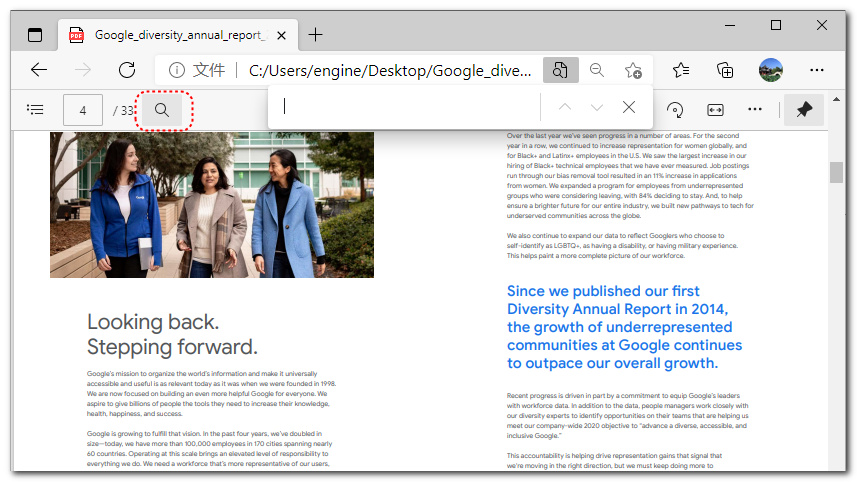Click the page number box
This screenshot has width=857, height=482.
(83, 109)
